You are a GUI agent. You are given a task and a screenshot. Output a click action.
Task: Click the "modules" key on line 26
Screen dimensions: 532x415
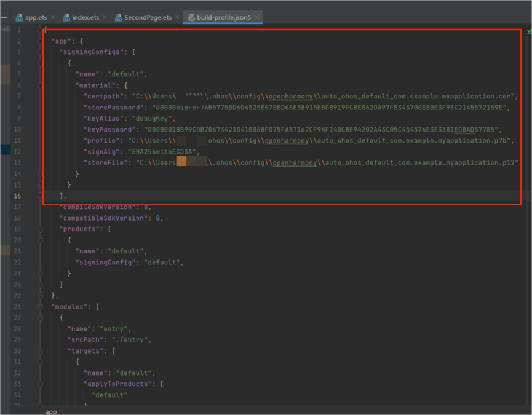point(71,307)
